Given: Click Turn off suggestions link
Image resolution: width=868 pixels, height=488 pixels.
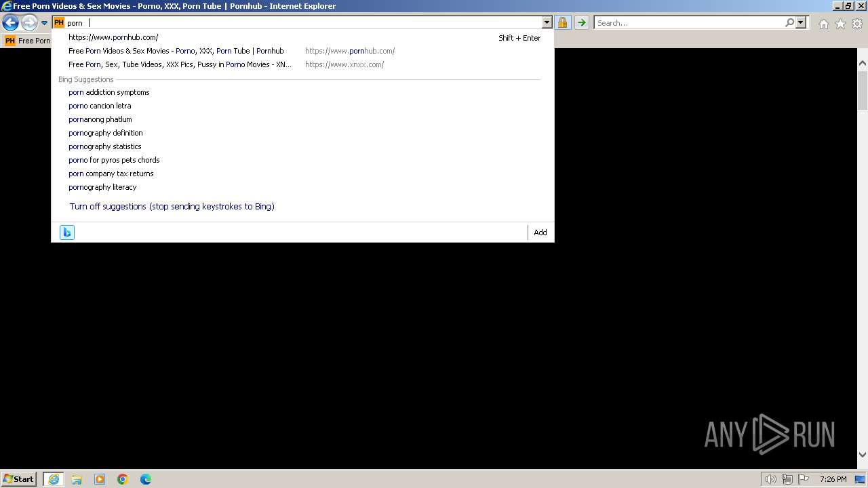Looking at the screenshot, I should pos(172,206).
